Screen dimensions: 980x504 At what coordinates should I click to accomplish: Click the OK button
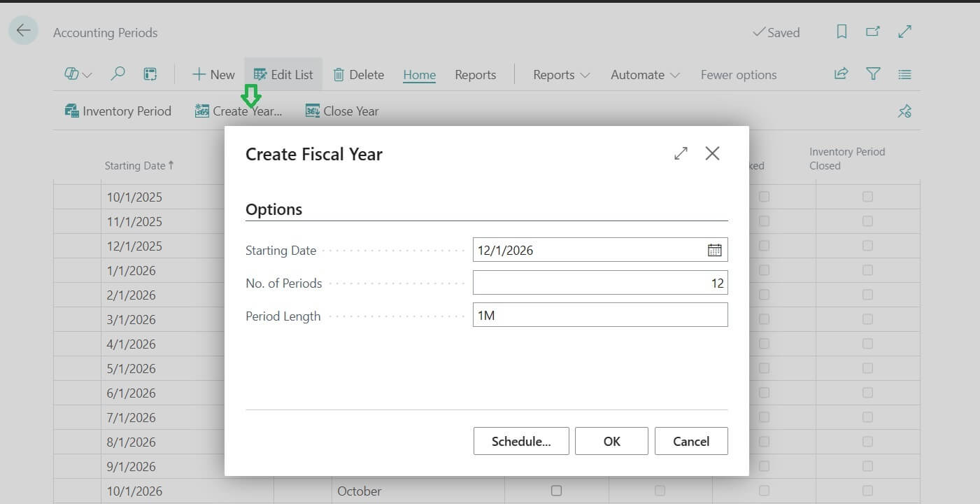click(611, 441)
